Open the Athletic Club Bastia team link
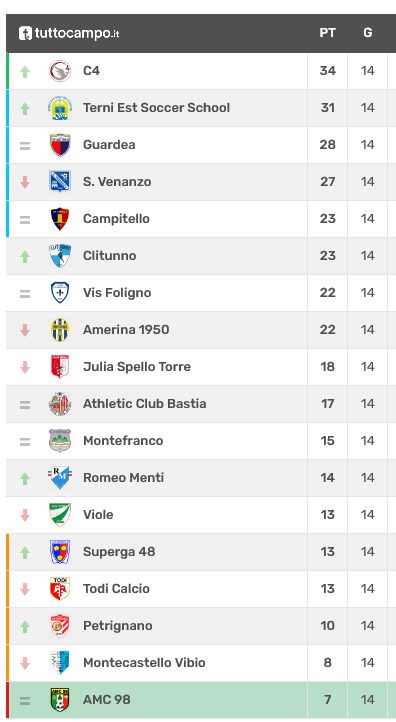Image resolution: width=396 pixels, height=722 pixels. [145, 404]
